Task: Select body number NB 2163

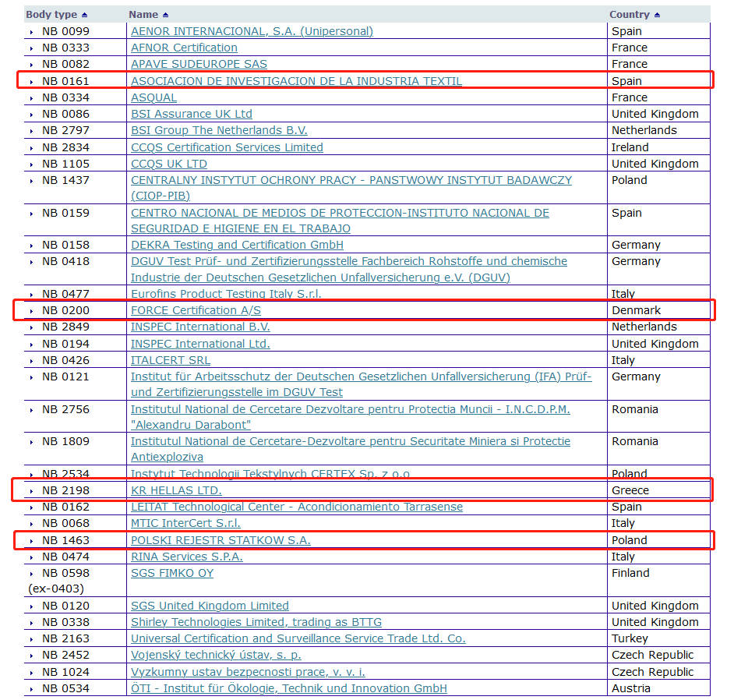Action: point(65,638)
